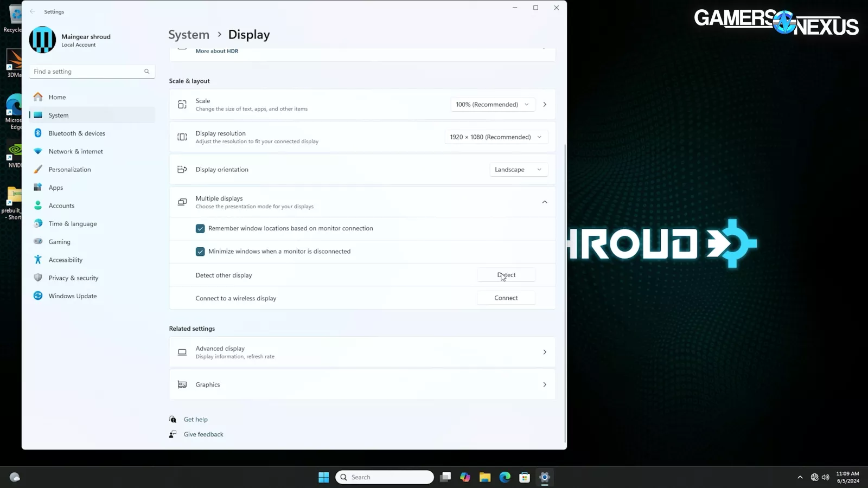Click the Find a setting search field

(87, 72)
